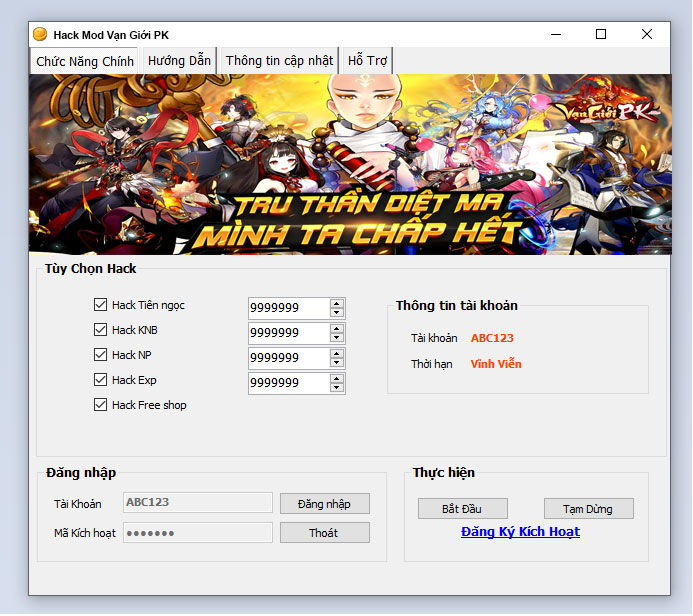Click the Thoát button
The image size is (693, 616).
(325, 533)
